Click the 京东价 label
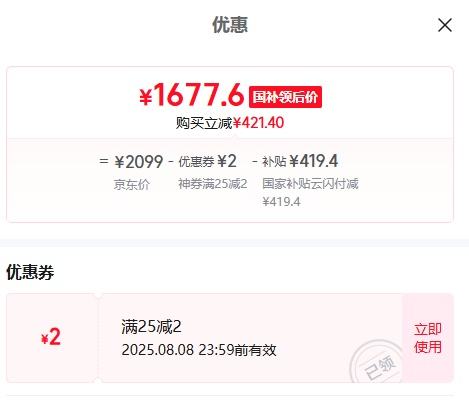Screen dimensions: 469x412 tap(132, 185)
